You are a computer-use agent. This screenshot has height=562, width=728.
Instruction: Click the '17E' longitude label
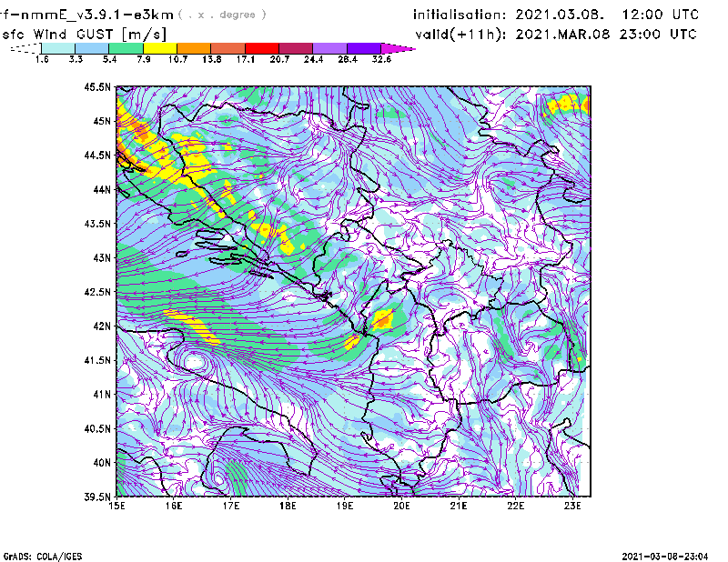[x=231, y=506]
